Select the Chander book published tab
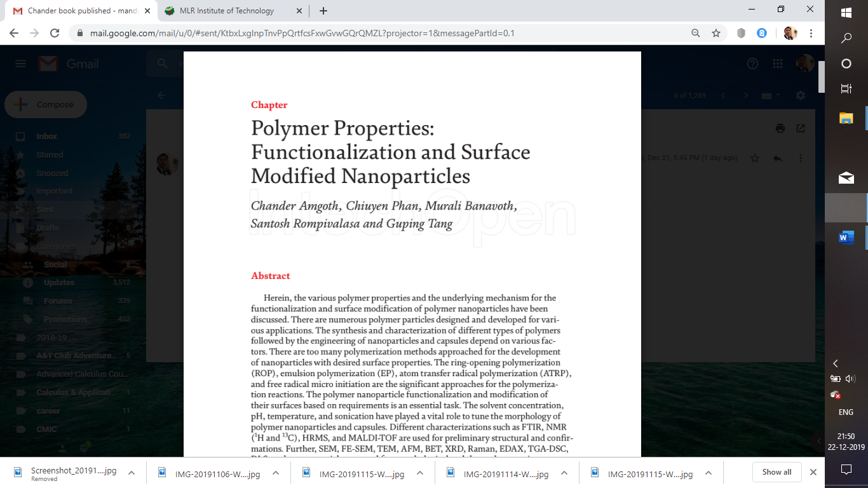Image resolution: width=868 pixels, height=488 pixels. pyautogui.click(x=83, y=11)
